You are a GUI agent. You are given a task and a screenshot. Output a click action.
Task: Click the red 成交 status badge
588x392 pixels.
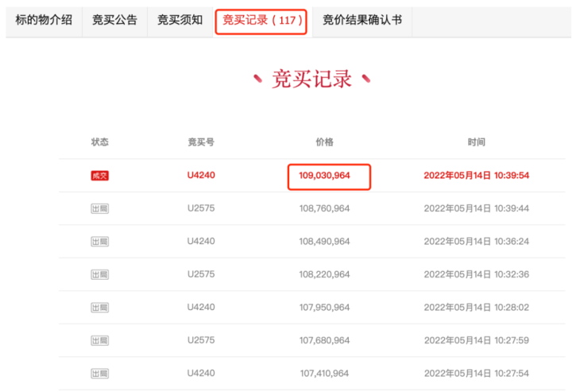click(99, 176)
